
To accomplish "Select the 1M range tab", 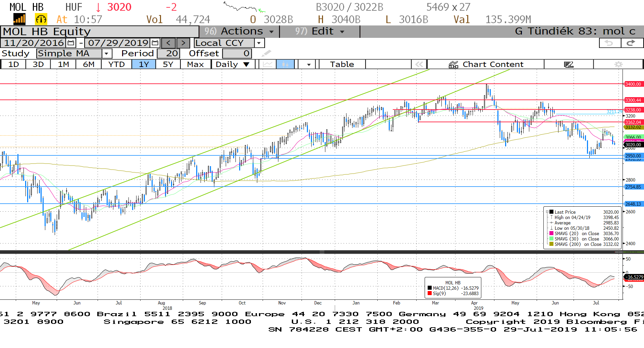I will 63,64.
